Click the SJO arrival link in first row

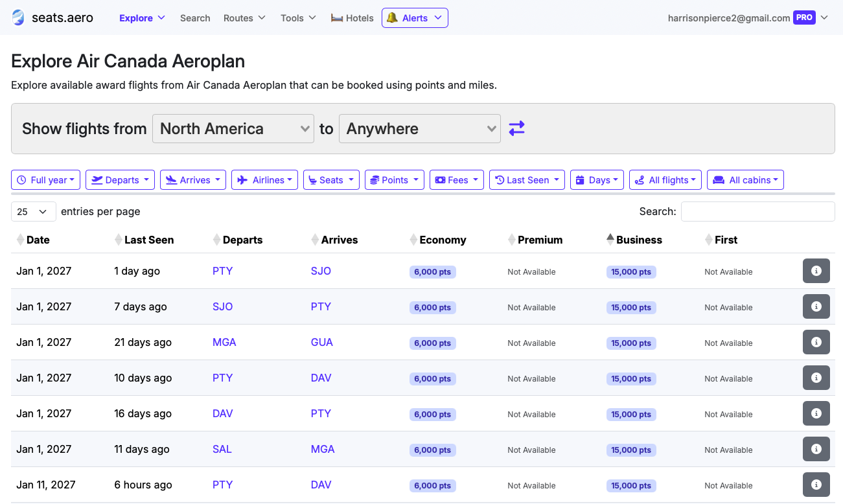(x=321, y=271)
